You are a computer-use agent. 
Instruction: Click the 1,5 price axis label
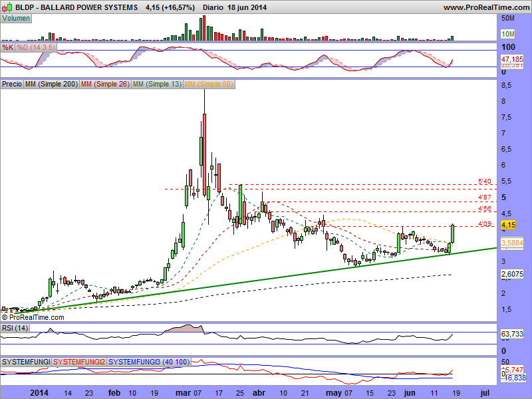[x=506, y=309]
